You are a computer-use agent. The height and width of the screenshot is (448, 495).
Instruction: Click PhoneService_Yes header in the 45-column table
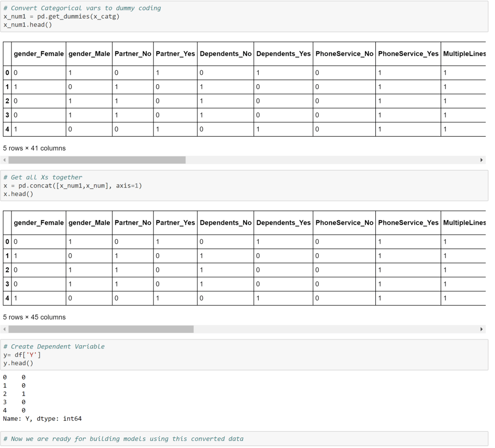[x=408, y=223]
